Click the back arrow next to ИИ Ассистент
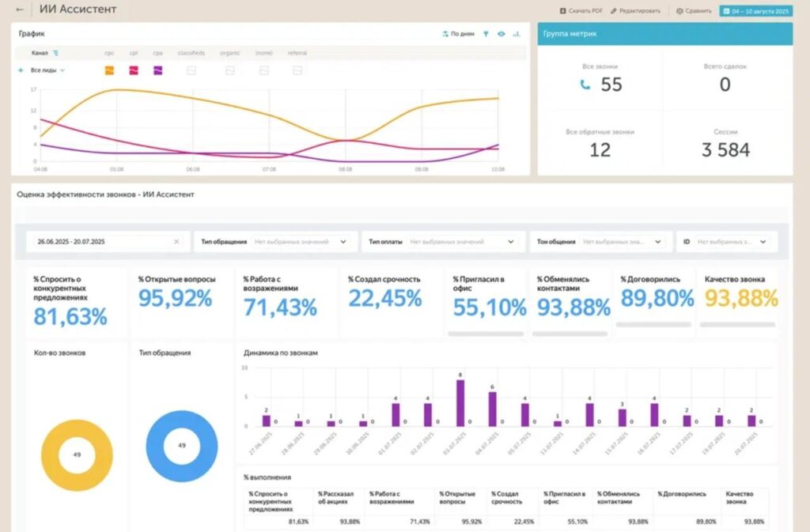The image size is (810, 532). click(x=20, y=10)
